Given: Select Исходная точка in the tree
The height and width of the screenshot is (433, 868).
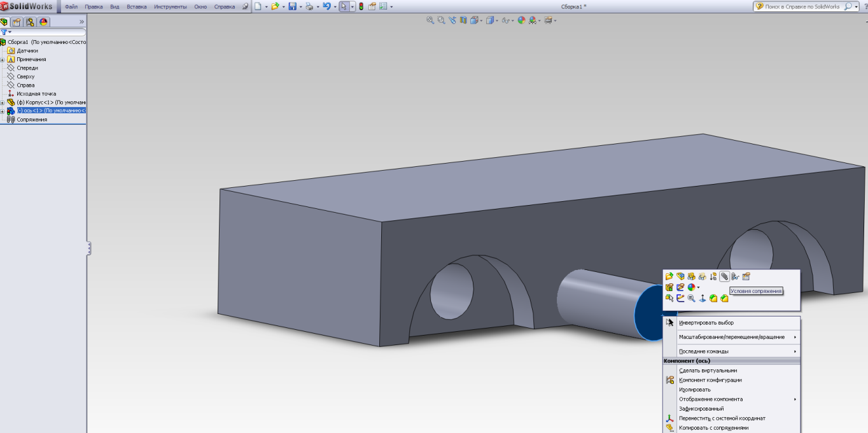Looking at the screenshot, I should [x=36, y=94].
